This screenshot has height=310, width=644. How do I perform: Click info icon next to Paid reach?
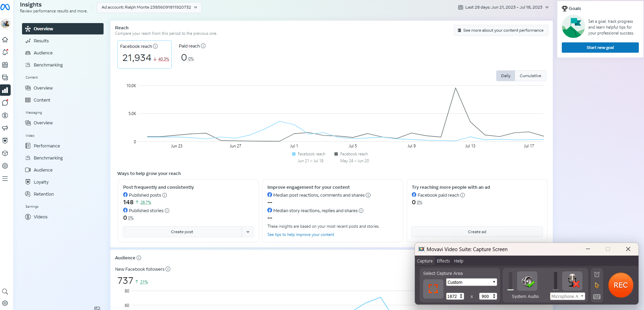203,46
